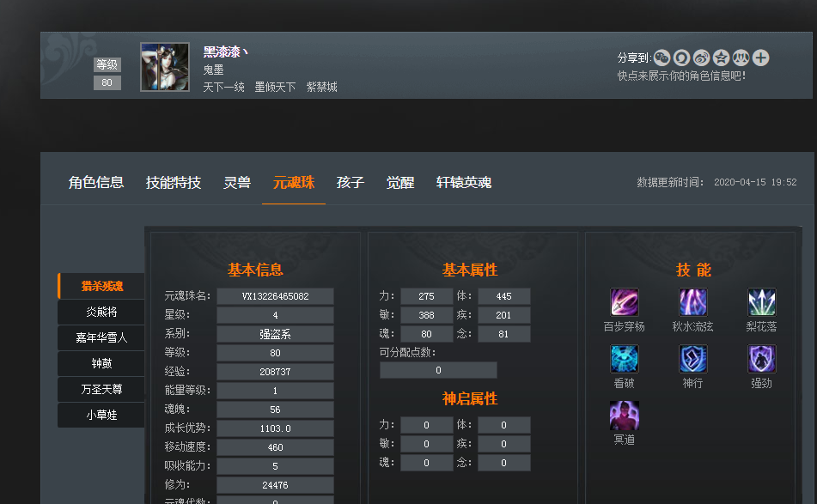Viewport: 817px width, 504px height.
Task: Click the 百步穿杨 skill icon
Action: point(625,302)
